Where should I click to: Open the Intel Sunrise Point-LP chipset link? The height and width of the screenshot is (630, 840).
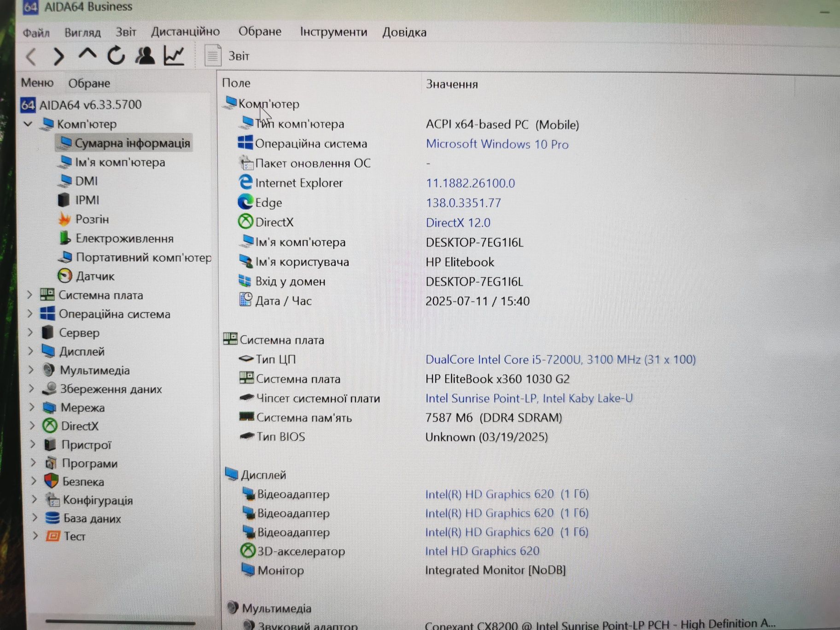tap(529, 398)
